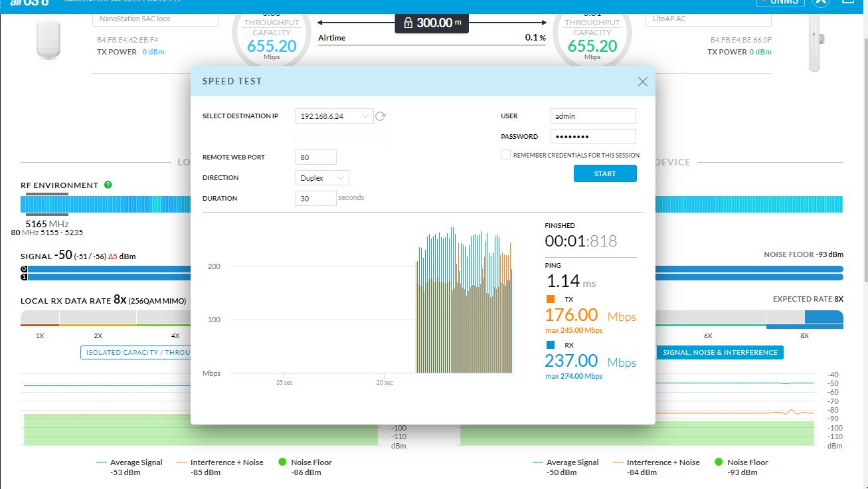The image size is (868, 489).
Task: Click the Remote Web Port field
Action: point(316,157)
